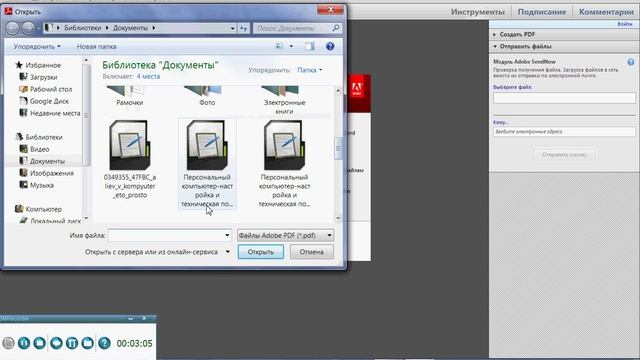Click the dialog Back navigation arrow
640x360 pixels.
coord(12,28)
